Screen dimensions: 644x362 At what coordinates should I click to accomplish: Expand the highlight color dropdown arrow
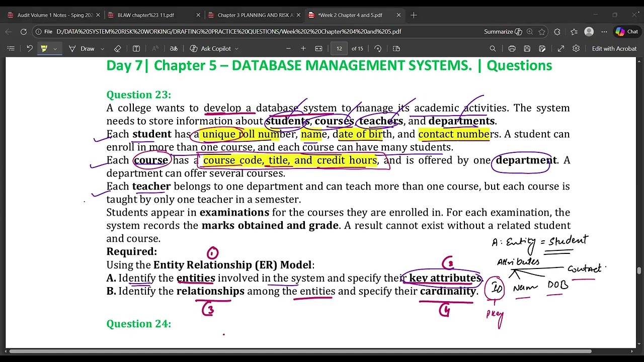point(55,49)
